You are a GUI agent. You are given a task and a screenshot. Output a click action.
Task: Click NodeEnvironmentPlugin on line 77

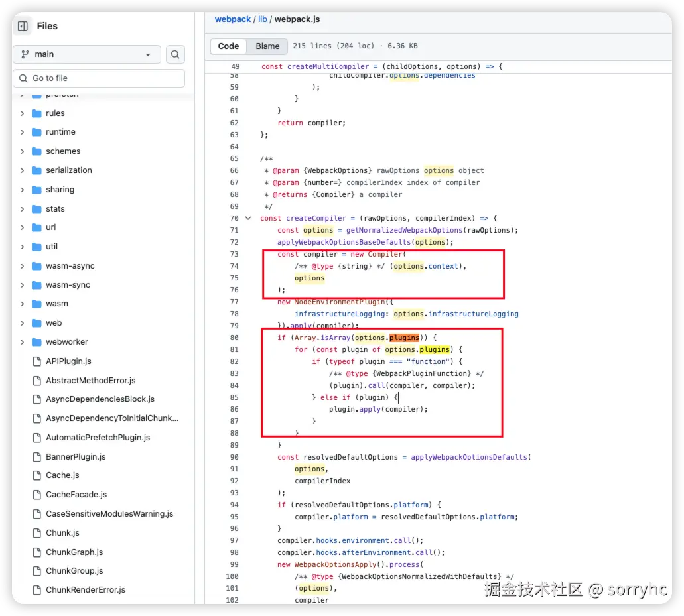click(340, 302)
